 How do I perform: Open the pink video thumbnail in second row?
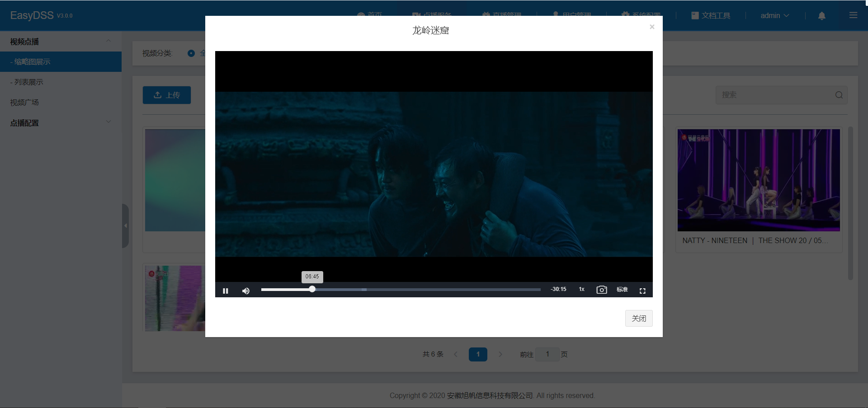pyautogui.click(x=175, y=298)
